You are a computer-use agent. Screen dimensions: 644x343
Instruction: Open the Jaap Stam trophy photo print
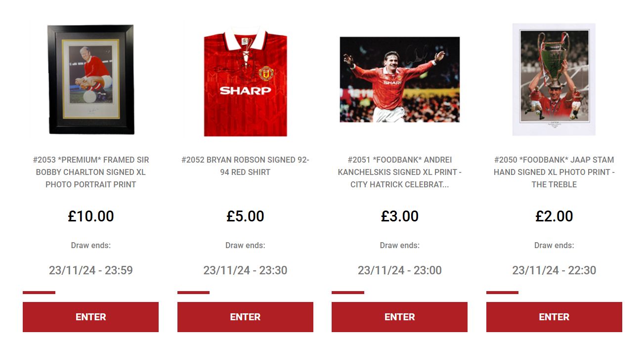coord(554,80)
